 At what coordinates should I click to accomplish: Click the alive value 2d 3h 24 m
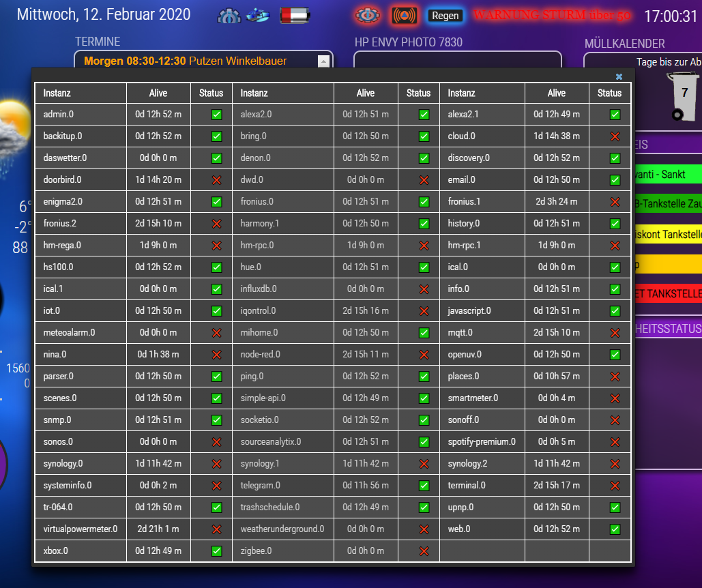557,201
